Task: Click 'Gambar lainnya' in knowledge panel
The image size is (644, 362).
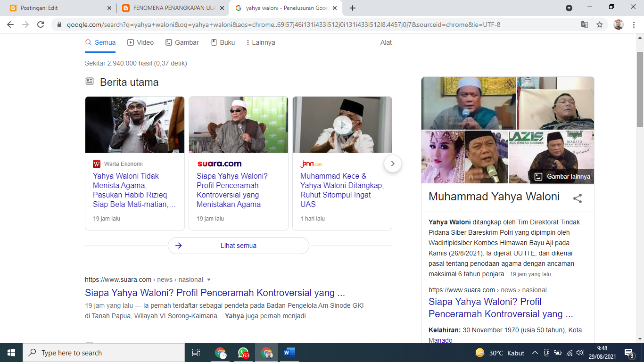Action: click(x=563, y=177)
